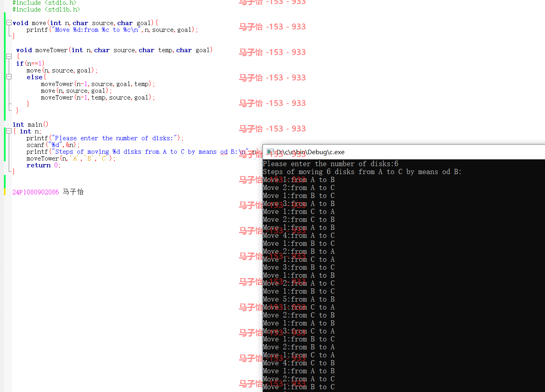
Task: Click the printf "Move %d:from %c to %c" line
Action: pyautogui.click(x=112, y=30)
